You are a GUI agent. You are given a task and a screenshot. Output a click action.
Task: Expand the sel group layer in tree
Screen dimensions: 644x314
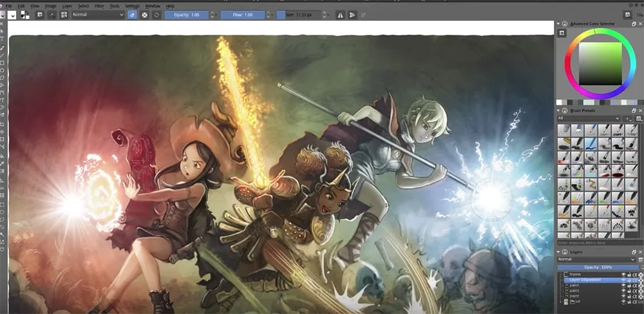coord(560,302)
